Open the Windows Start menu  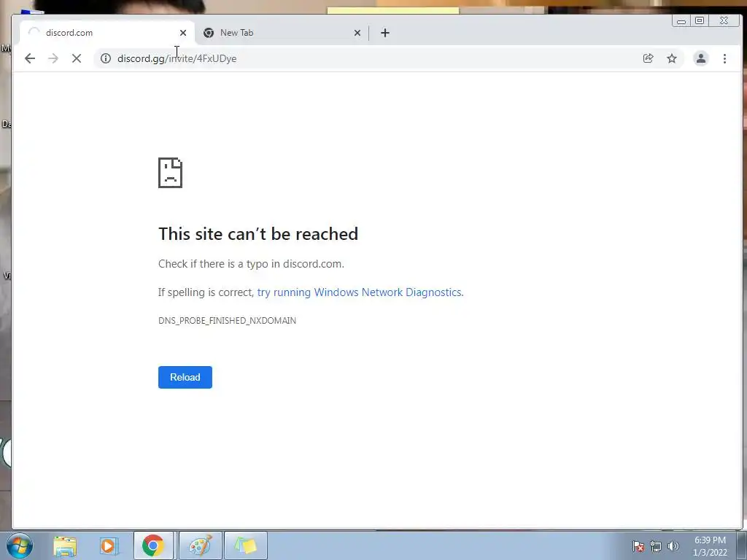pos(20,545)
